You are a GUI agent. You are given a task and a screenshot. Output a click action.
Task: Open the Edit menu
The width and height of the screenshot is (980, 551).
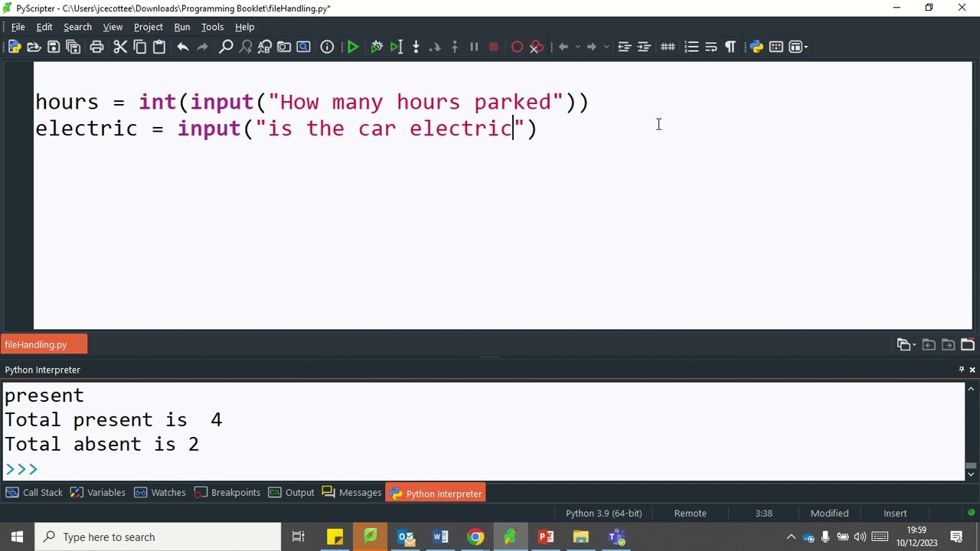[44, 27]
